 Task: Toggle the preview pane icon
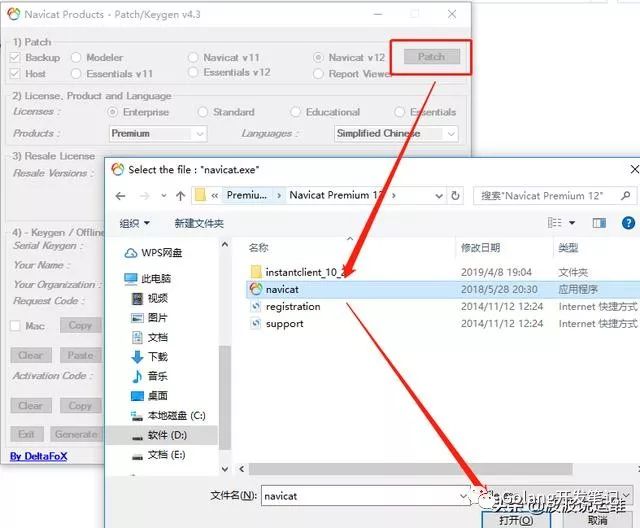[x=599, y=223]
